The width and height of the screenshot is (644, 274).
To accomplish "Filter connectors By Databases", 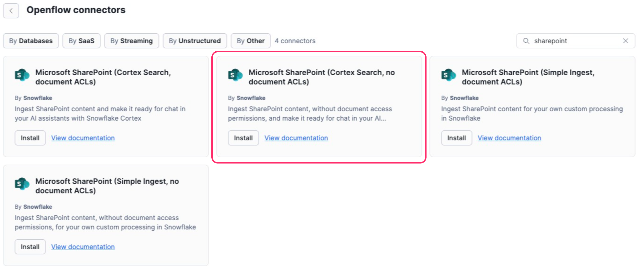I will tap(30, 41).
